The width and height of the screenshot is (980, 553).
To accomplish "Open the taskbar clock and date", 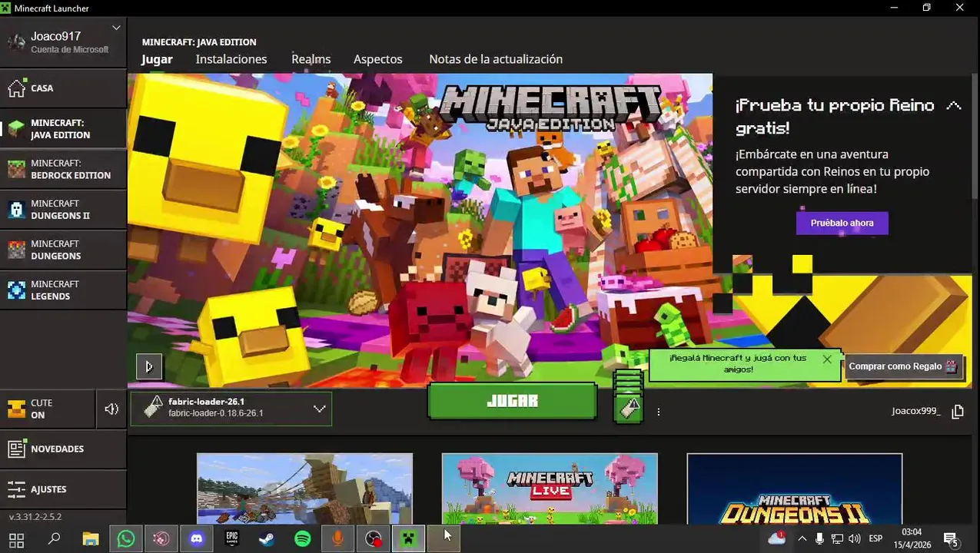I will point(912,538).
